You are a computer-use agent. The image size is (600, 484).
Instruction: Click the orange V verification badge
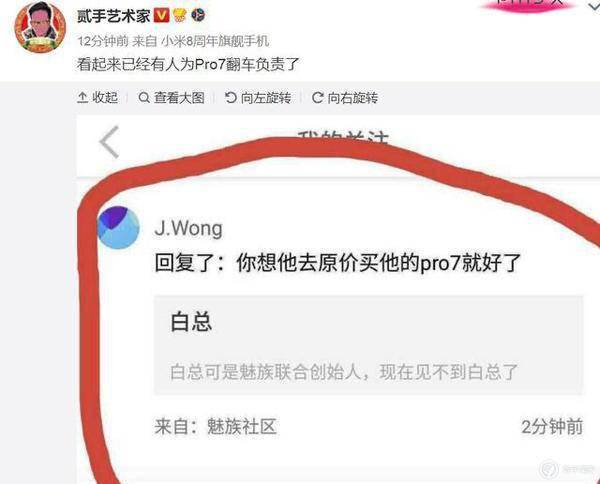click(161, 15)
